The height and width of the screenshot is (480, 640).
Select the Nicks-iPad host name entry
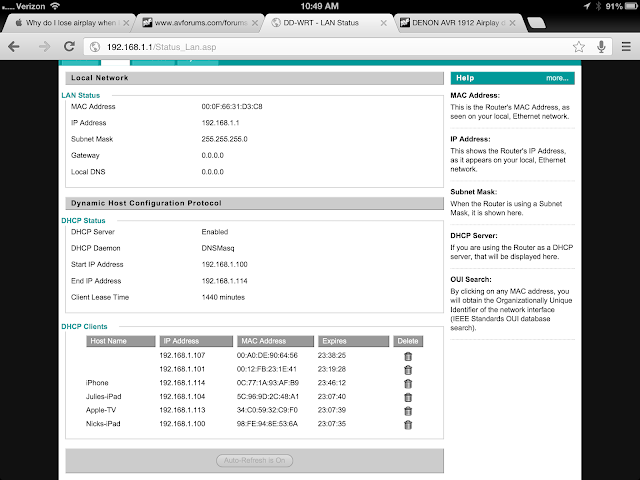(103, 424)
